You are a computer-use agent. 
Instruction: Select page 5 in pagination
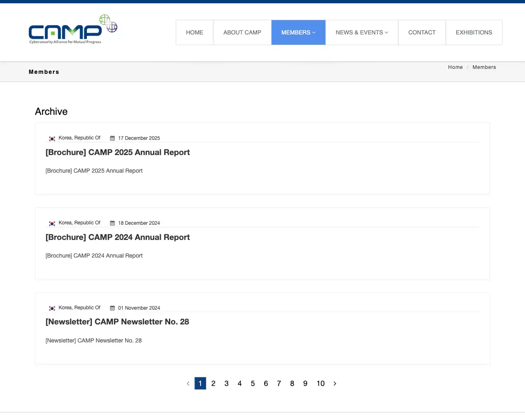pyautogui.click(x=253, y=383)
